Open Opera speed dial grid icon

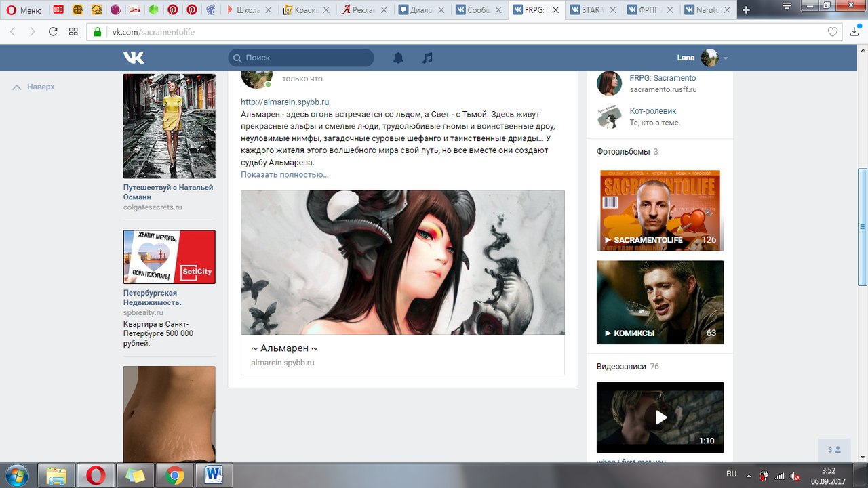73,32
